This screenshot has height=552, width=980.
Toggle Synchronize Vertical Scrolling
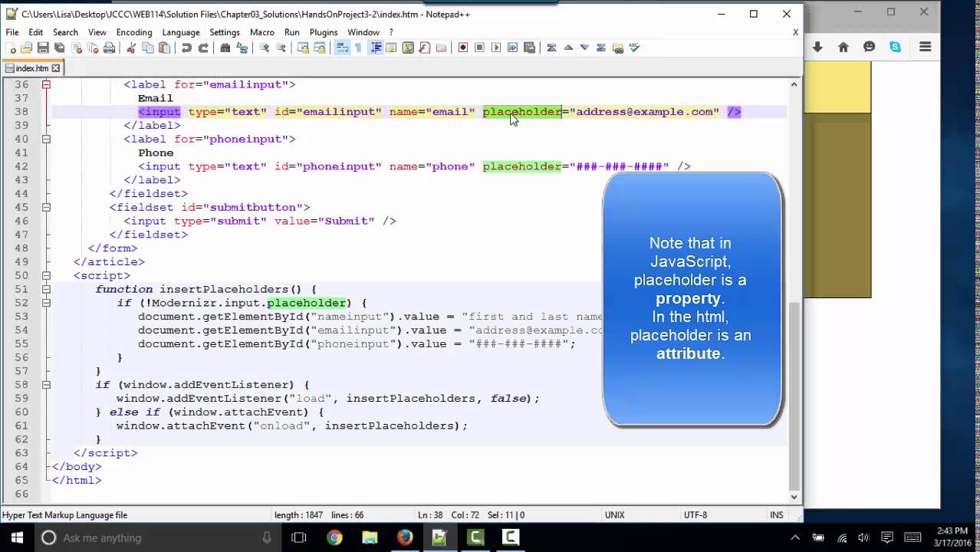click(x=303, y=48)
